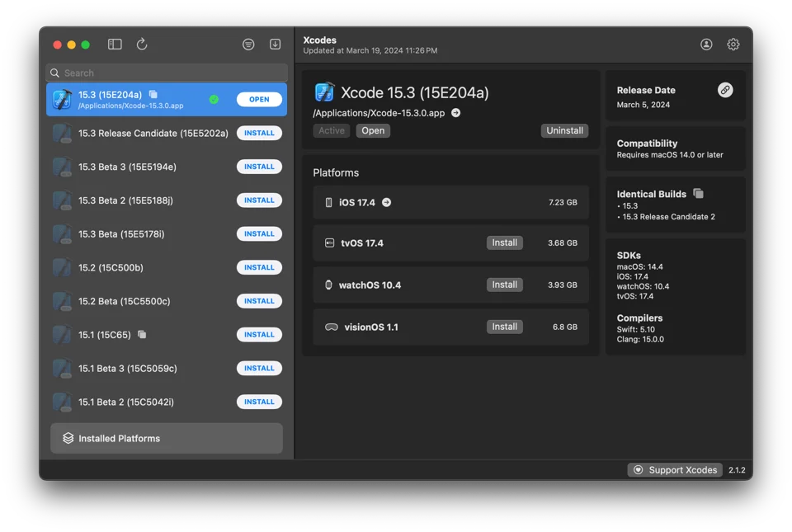Click the /Applications/Xcode-15.3.0.app path in details
792x532 pixels.
pos(379,113)
